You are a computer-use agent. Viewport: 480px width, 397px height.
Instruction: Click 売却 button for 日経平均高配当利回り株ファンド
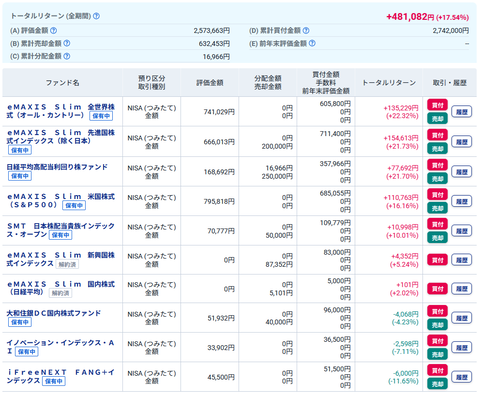click(437, 179)
